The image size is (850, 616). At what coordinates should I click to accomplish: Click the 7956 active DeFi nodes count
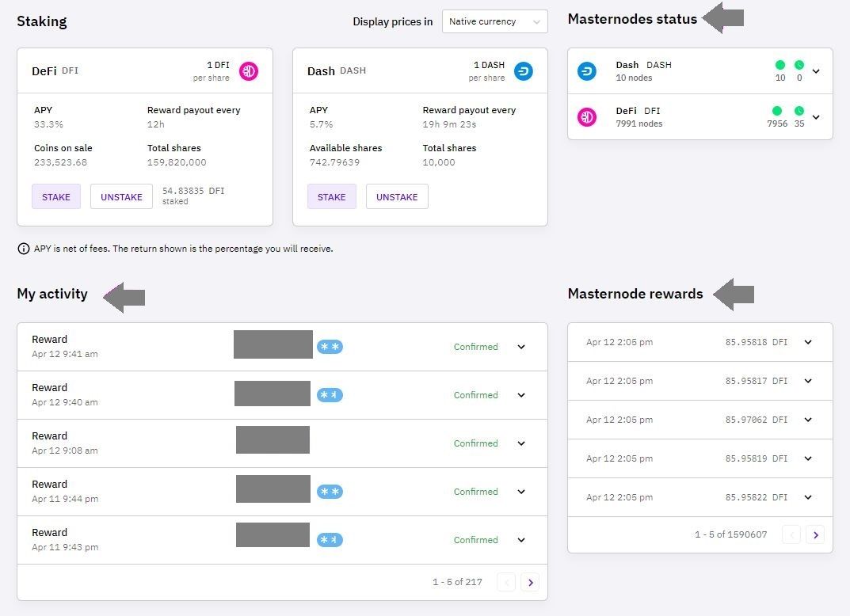tap(777, 124)
